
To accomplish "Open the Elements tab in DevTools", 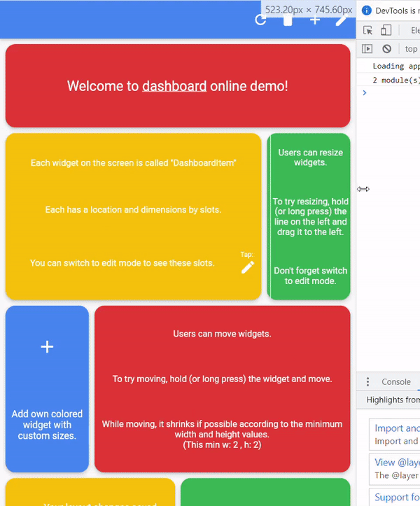I will tap(414, 30).
